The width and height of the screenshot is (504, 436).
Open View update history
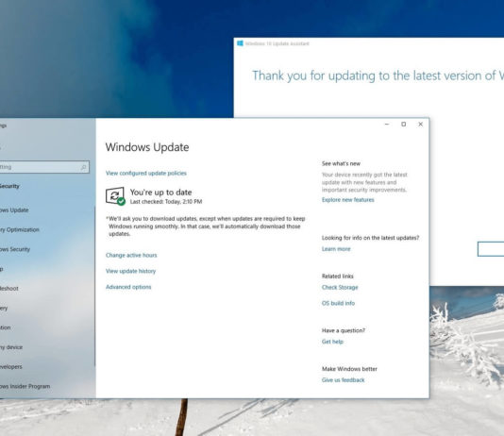(x=130, y=271)
